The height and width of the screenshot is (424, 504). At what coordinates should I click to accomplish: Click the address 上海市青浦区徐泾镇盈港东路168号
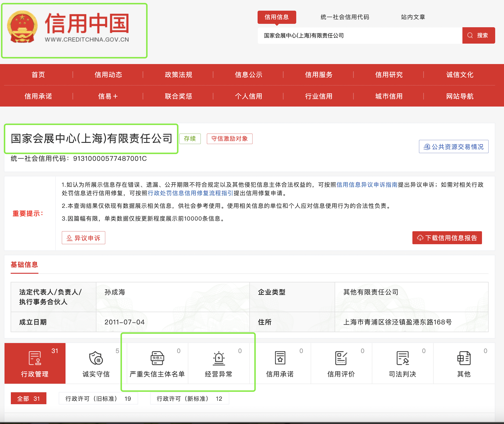[x=397, y=322]
